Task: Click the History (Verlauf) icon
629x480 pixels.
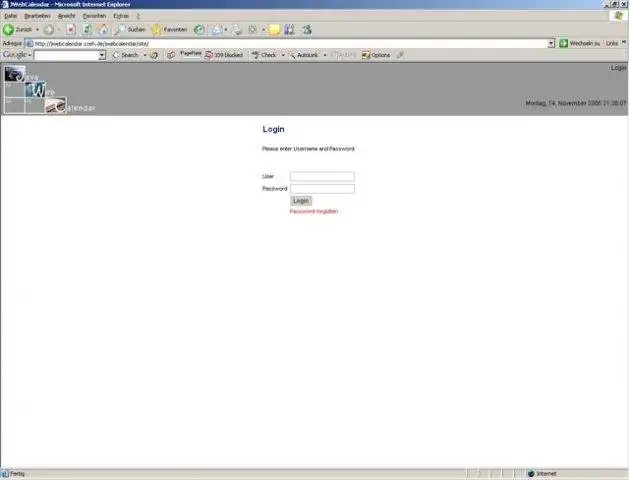Action: click(199, 30)
